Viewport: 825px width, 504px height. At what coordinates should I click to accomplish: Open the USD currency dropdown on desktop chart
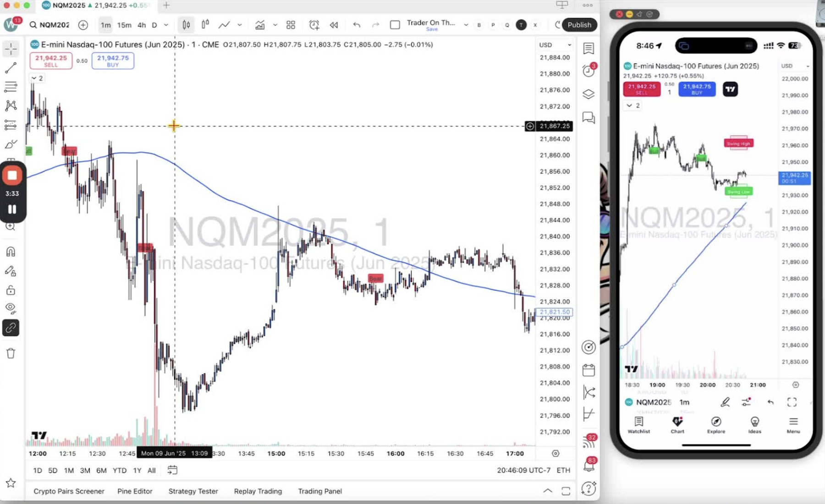point(555,45)
